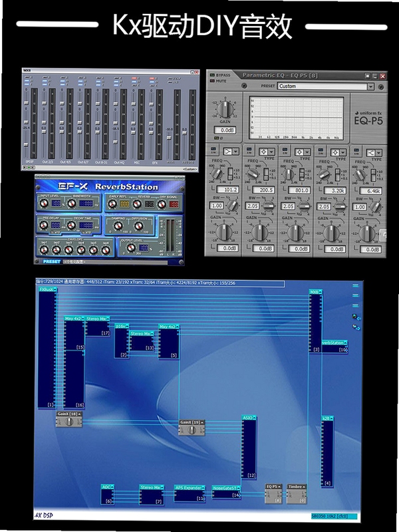The image size is (399, 532).
Task: Click the FREQ knob above the 801.0 field
Action: pyautogui.click(x=288, y=174)
